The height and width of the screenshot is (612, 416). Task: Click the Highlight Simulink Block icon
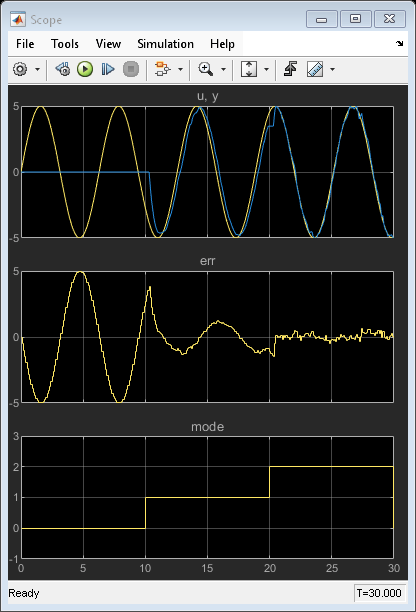[162, 69]
